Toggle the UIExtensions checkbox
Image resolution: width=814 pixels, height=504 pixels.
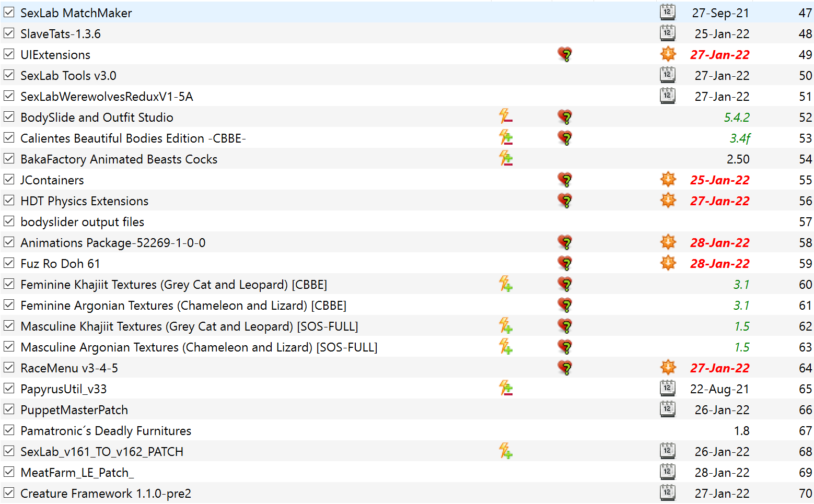9,54
